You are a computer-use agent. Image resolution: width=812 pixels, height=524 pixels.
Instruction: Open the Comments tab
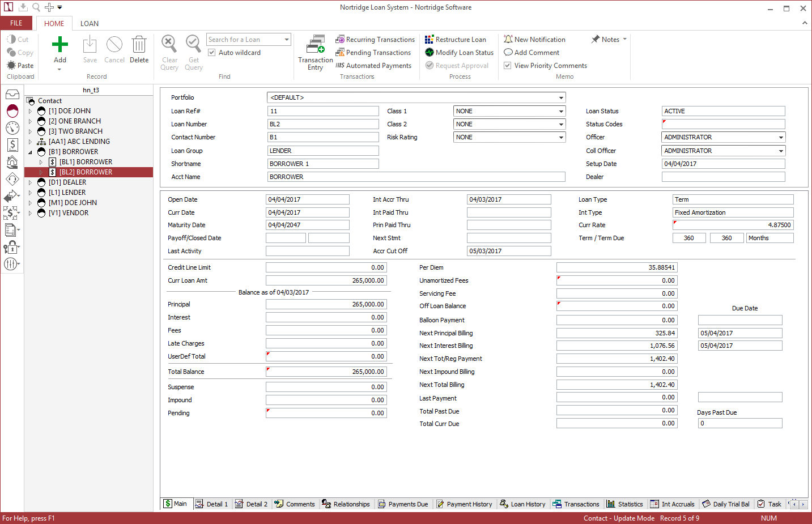tap(295, 504)
